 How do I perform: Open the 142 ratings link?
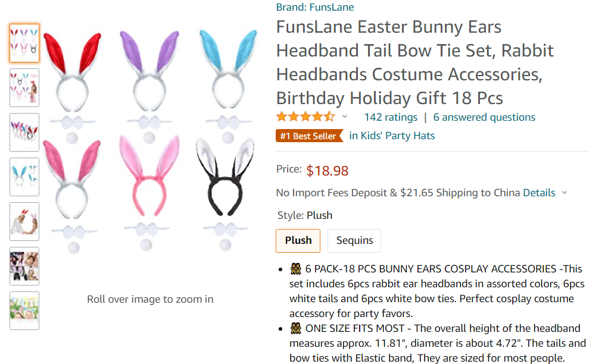391,117
